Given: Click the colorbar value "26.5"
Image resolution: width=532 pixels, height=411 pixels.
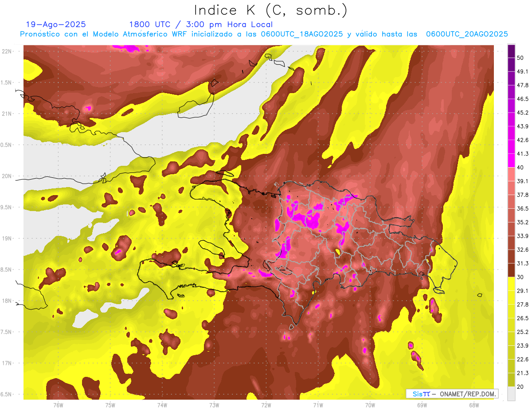Looking at the screenshot, I should (522, 318).
